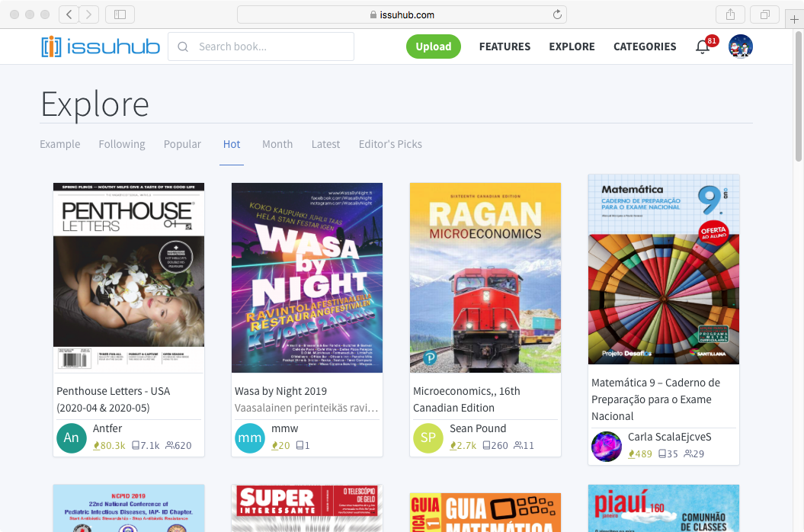This screenshot has height=532, width=804.
Task: Click the green Upload button
Action: (x=434, y=46)
